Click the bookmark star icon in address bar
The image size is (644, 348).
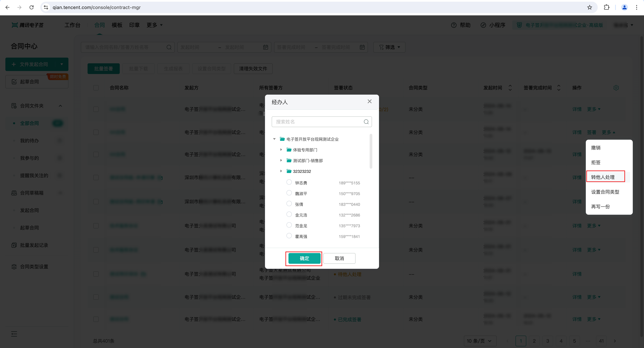(589, 8)
